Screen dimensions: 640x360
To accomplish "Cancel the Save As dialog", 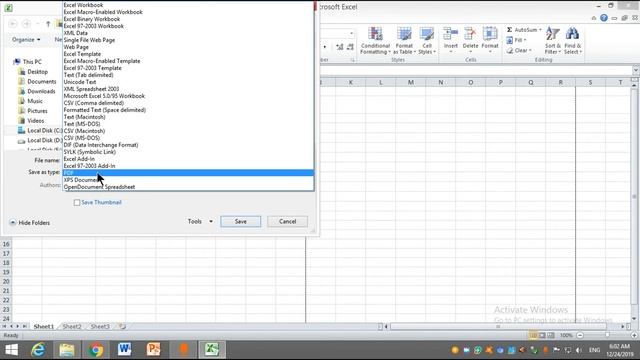I will click(x=287, y=222).
